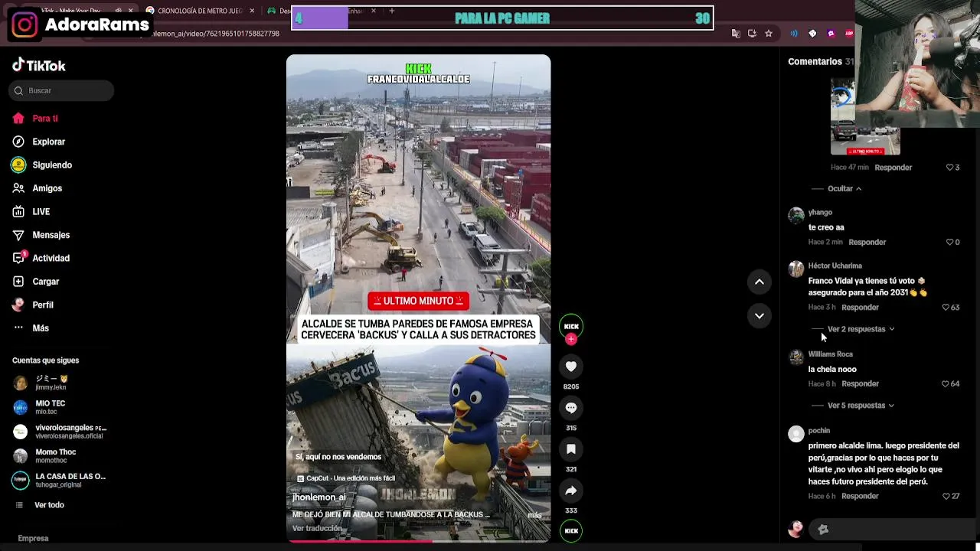Share video with arrow icon
The height and width of the screenshot is (551, 980).
pos(571,491)
